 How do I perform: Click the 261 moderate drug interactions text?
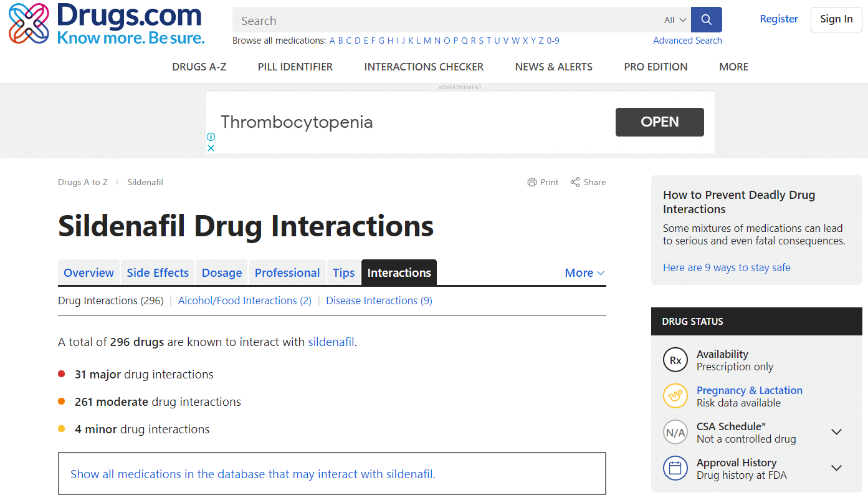(158, 402)
